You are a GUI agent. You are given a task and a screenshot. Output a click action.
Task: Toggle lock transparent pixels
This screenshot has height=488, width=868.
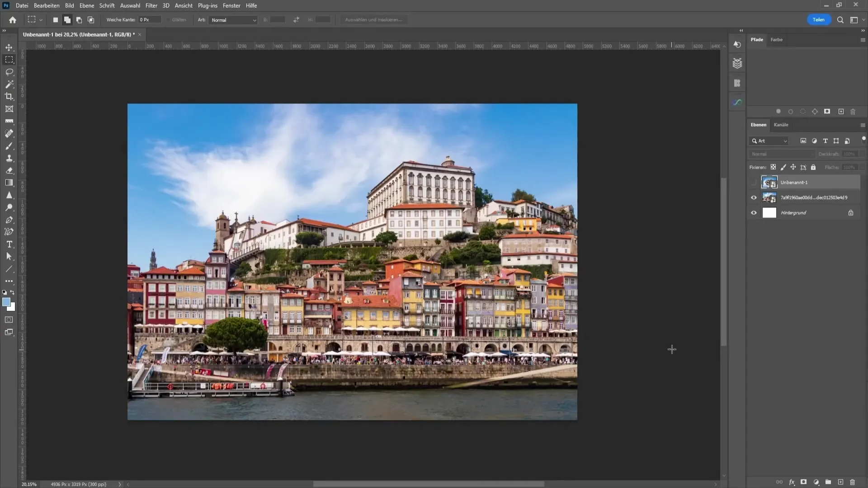[774, 167]
